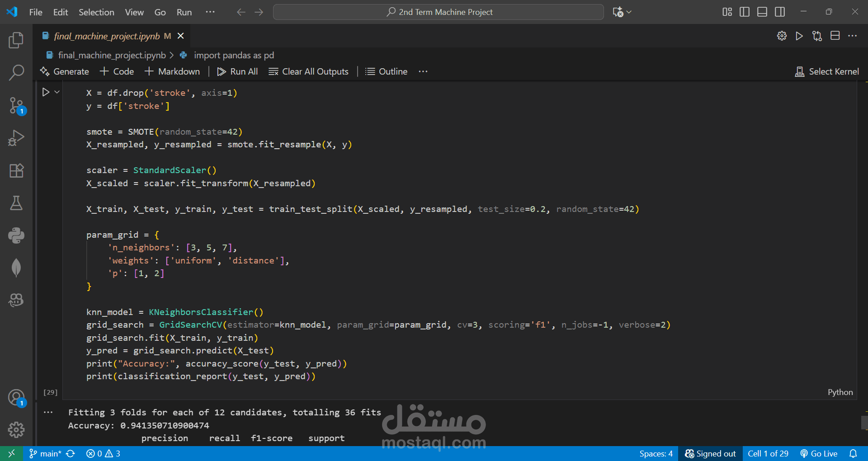This screenshot has height=461, width=868.
Task: Click Select Kernel button
Action: [x=827, y=71]
